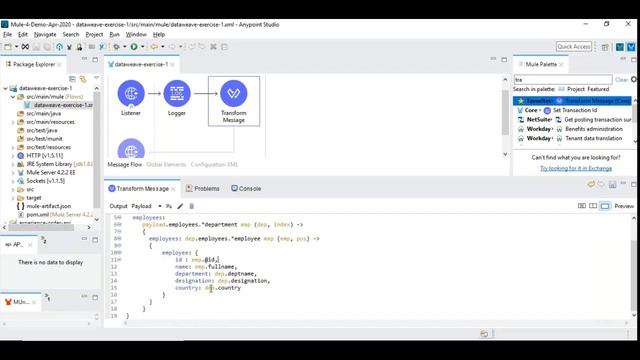Screen dimensions: 640x360
Task: Click Try looking for it in Exchange link
Action: [x=576, y=168]
